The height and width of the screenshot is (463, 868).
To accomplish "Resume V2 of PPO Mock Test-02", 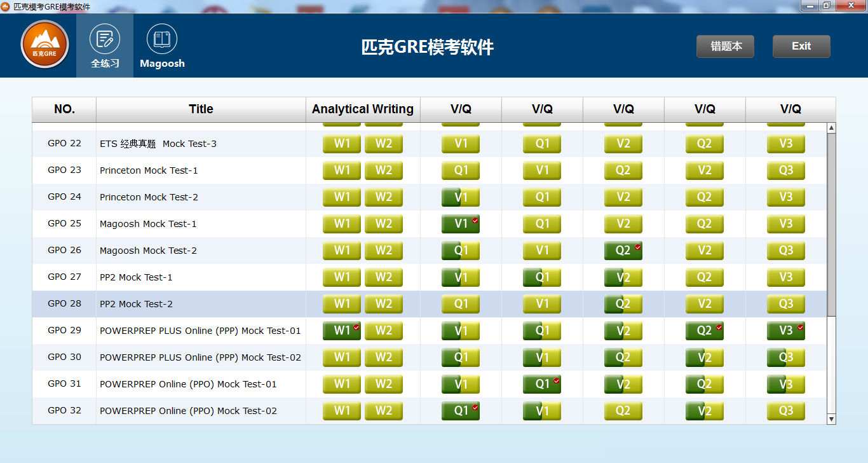I will click(705, 411).
